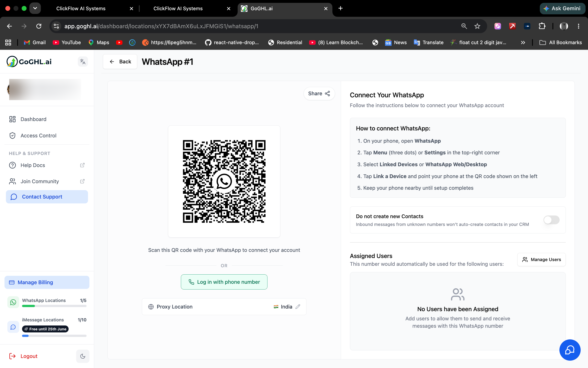Click the WhatsApp Locations usage progress bar
The height and width of the screenshot is (368, 588).
click(54, 306)
